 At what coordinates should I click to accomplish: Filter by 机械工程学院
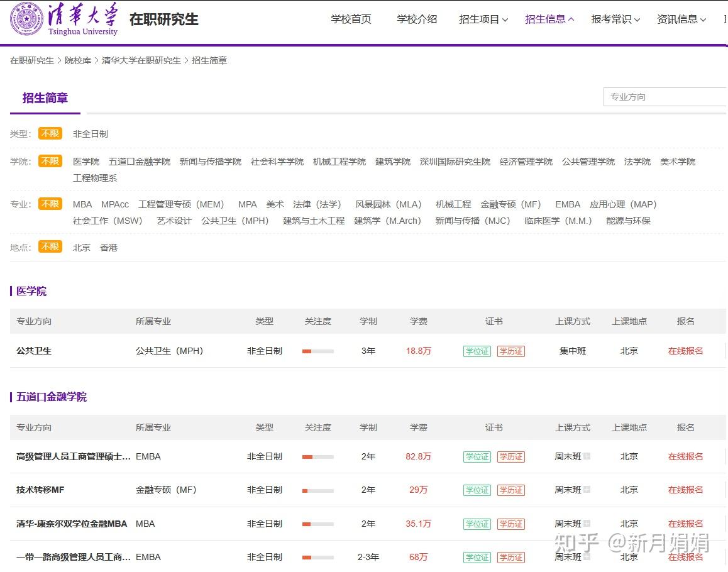(x=339, y=162)
